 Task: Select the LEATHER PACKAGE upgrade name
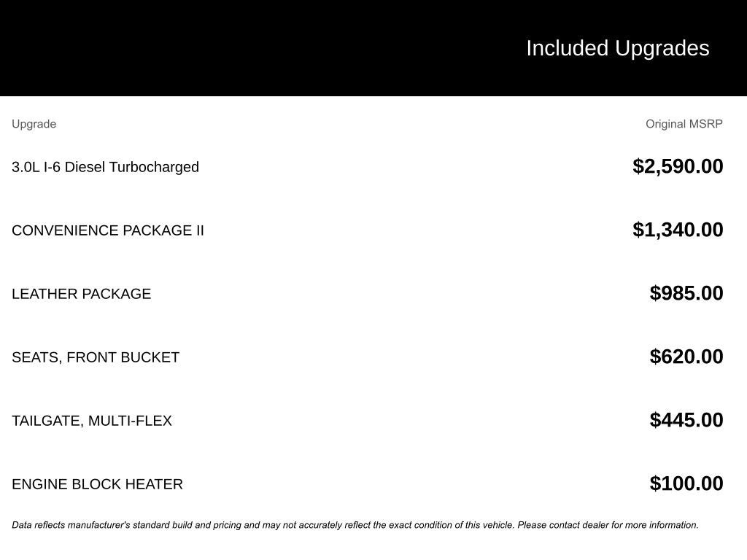(81, 294)
